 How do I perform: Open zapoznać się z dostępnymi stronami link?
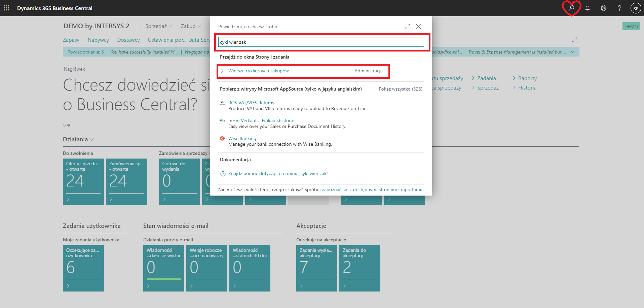pyautogui.click(x=372, y=190)
